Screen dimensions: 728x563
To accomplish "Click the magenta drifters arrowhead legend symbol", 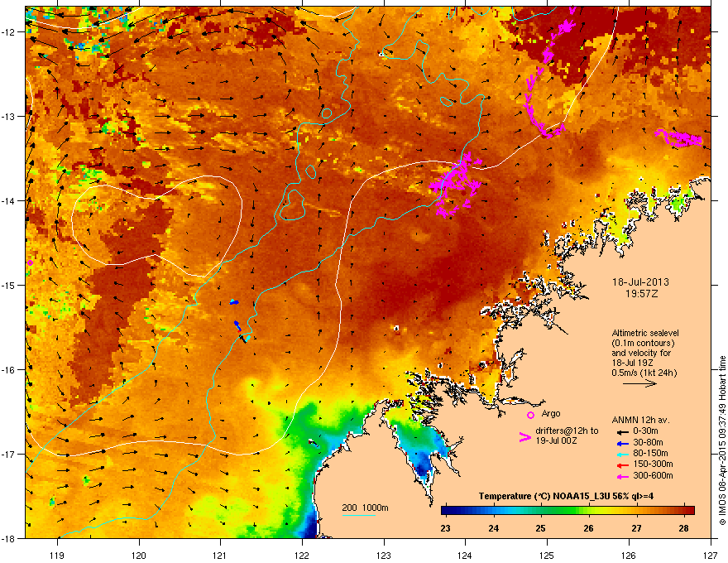I will coord(524,437).
